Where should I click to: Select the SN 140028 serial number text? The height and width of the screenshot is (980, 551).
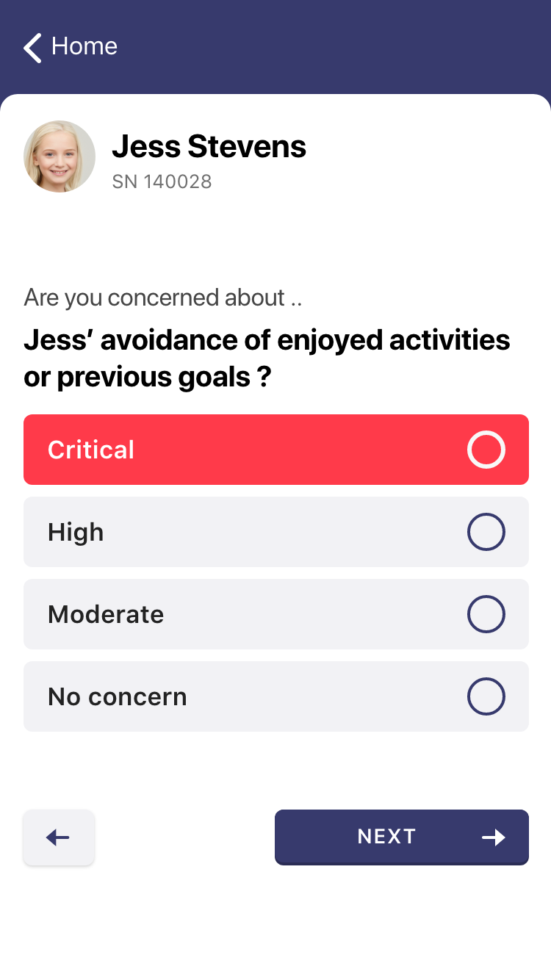162,181
